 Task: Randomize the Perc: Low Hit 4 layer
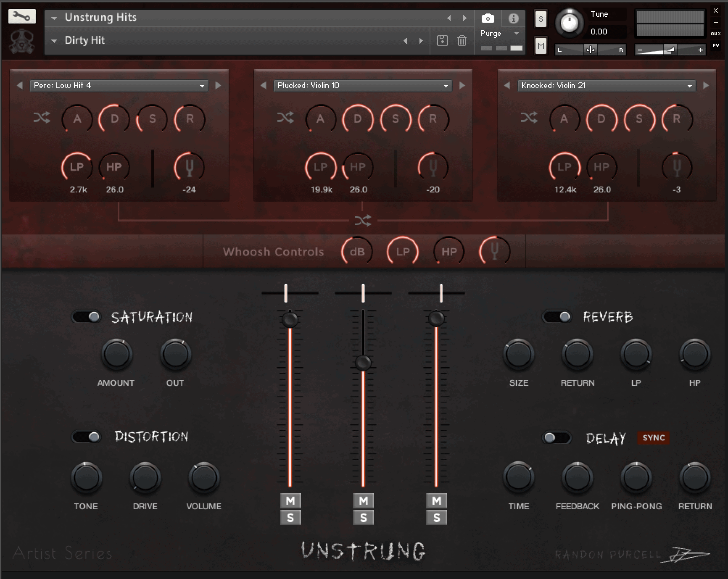coord(42,118)
